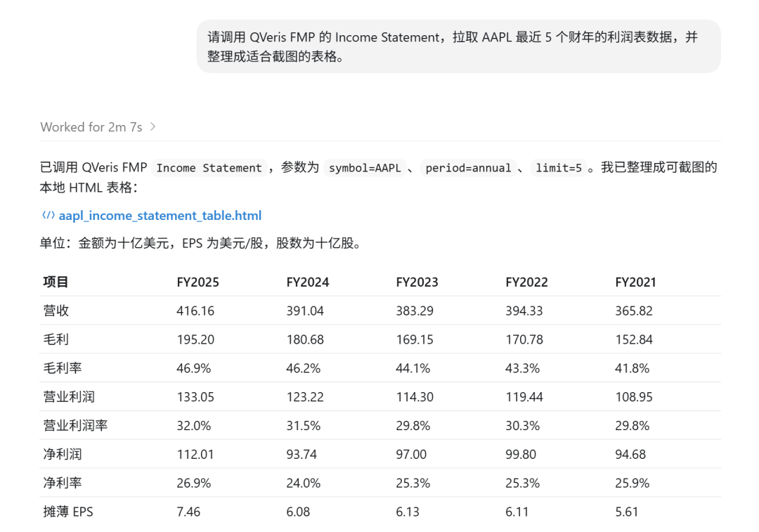Click gross margin value 46.2%
The width and height of the screenshot is (759, 532).
(x=304, y=368)
